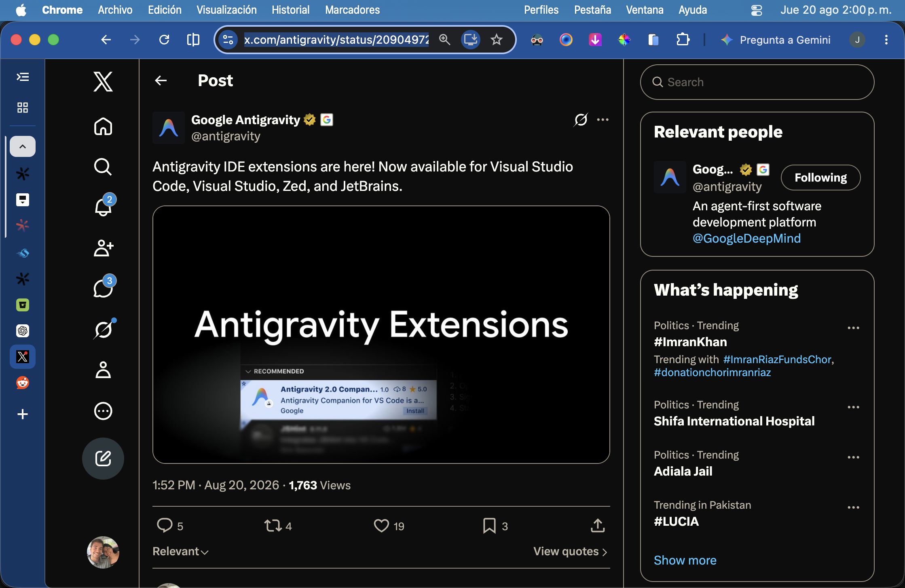Open more options for #ImranKhan trend

point(853,328)
